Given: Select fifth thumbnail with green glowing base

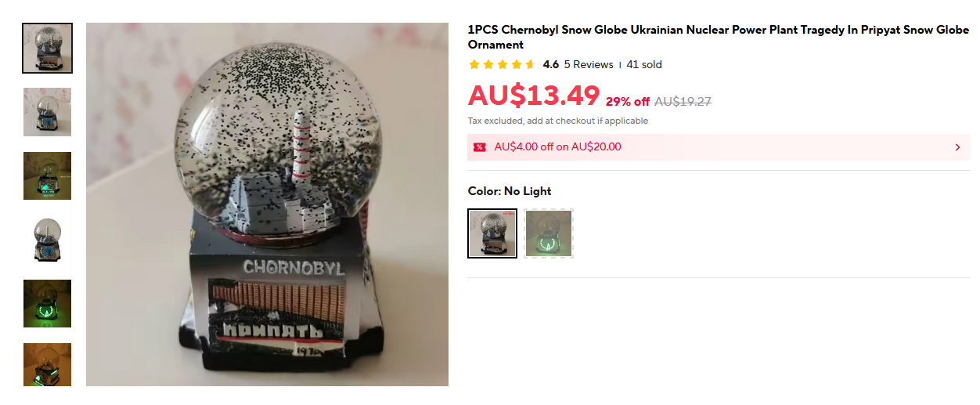Looking at the screenshot, I should coord(47,303).
